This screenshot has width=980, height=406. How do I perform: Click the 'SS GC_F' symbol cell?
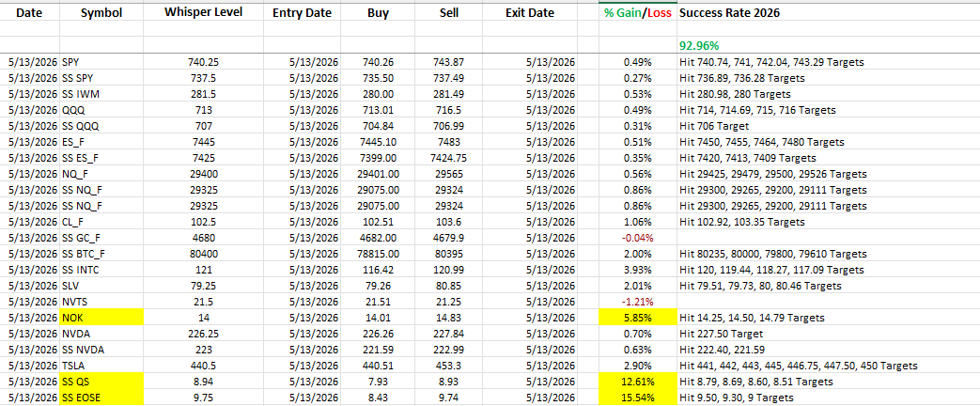(x=101, y=238)
